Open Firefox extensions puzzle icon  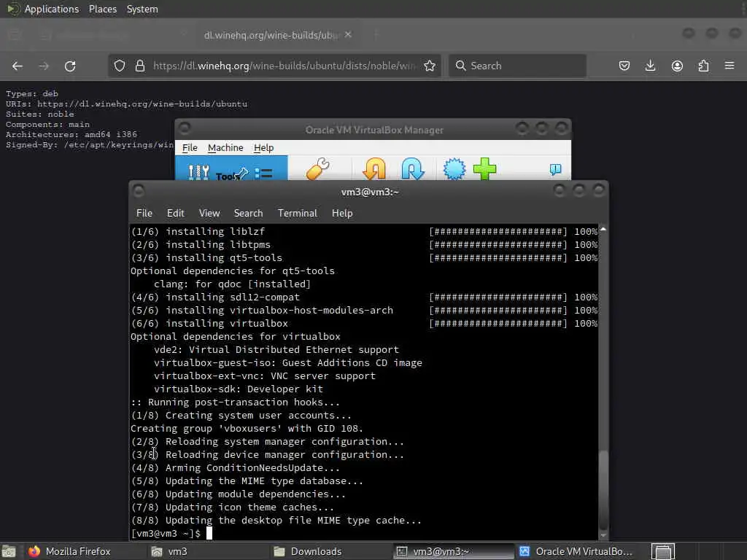pos(703,66)
